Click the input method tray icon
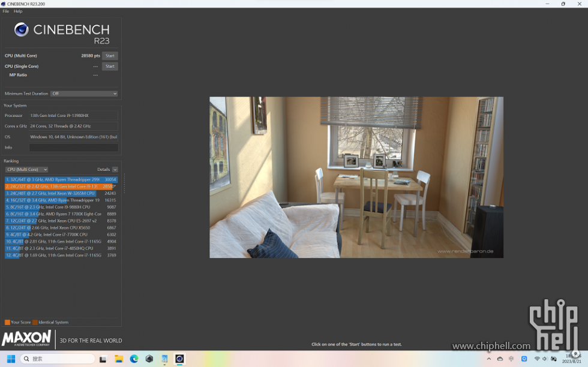Viewport: 588px width, 367px height. [x=511, y=359]
